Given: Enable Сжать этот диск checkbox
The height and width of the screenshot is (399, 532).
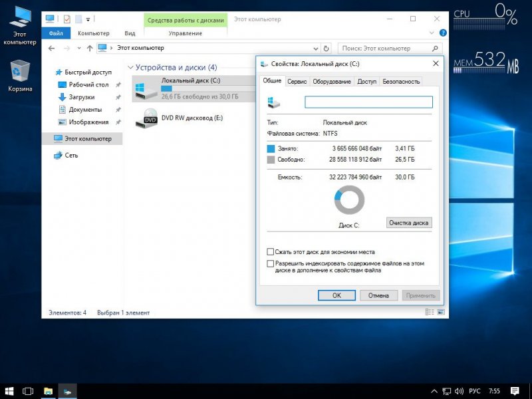Looking at the screenshot, I should click(271, 252).
